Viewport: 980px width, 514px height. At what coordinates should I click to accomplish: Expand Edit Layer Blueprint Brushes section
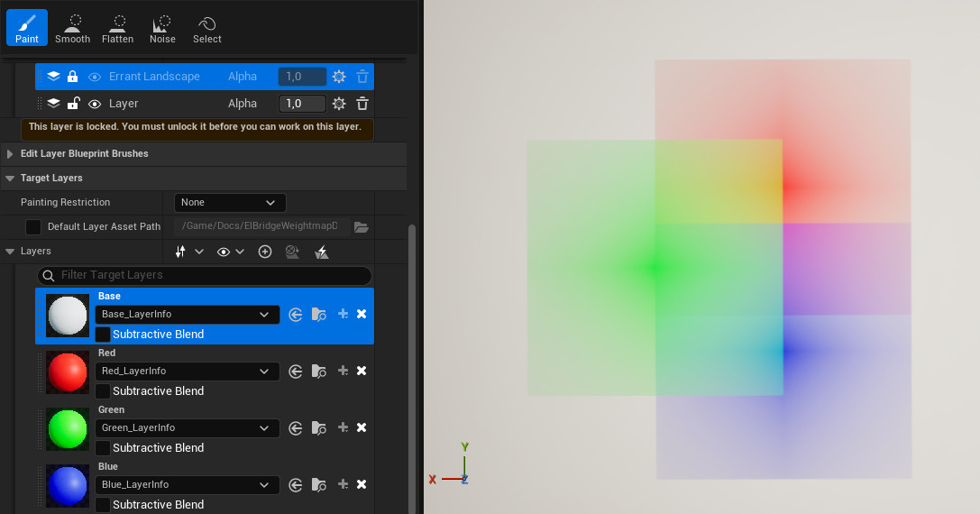pyautogui.click(x=10, y=154)
